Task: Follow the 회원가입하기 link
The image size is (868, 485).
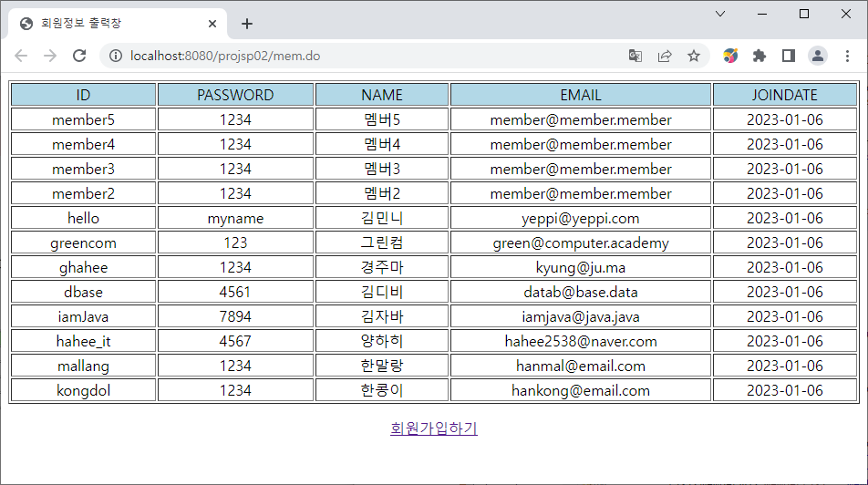Action: pyautogui.click(x=433, y=428)
